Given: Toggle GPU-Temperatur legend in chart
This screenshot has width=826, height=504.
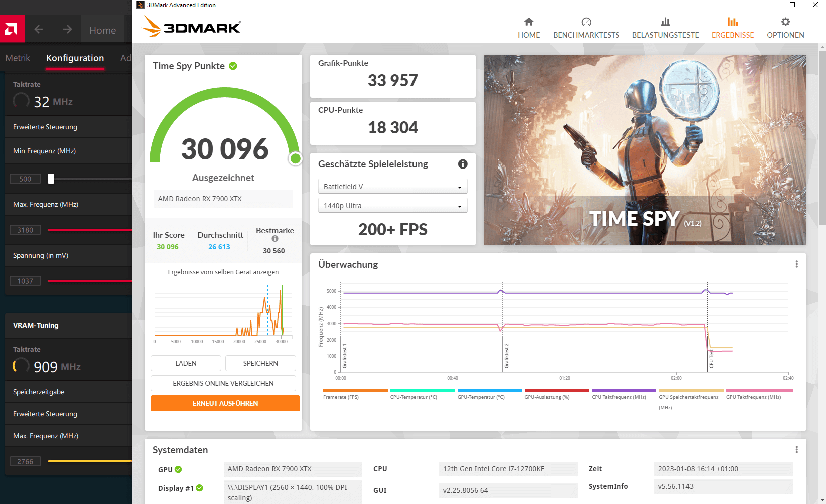Looking at the screenshot, I should 490,394.
